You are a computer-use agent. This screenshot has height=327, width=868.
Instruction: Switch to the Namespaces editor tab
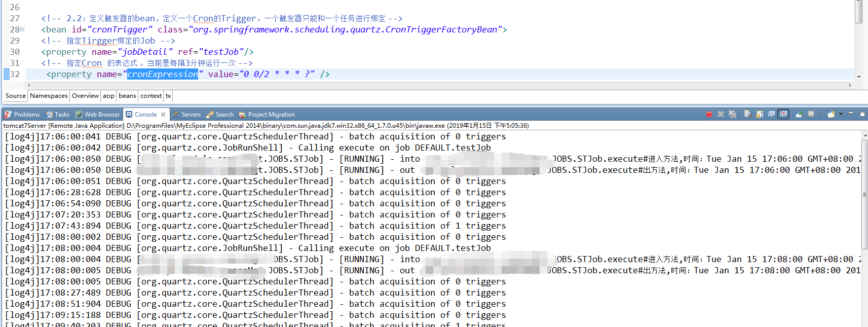[x=49, y=96]
